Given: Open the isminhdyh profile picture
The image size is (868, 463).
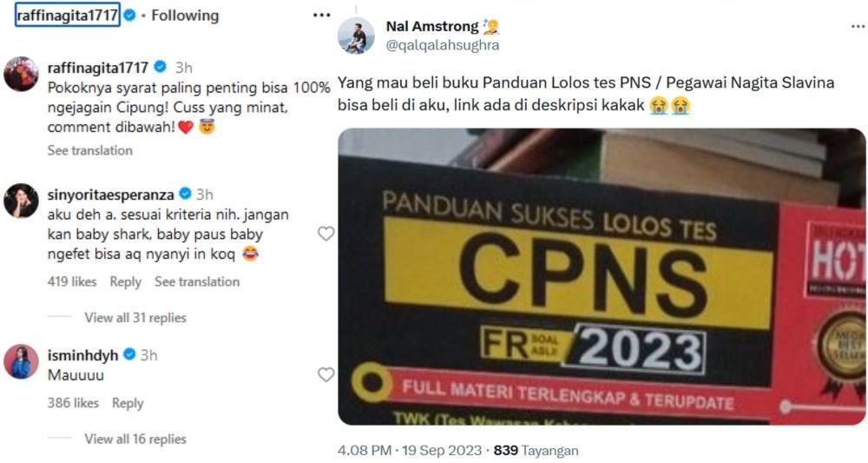Looking at the screenshot, I should (x=21, y=361).
